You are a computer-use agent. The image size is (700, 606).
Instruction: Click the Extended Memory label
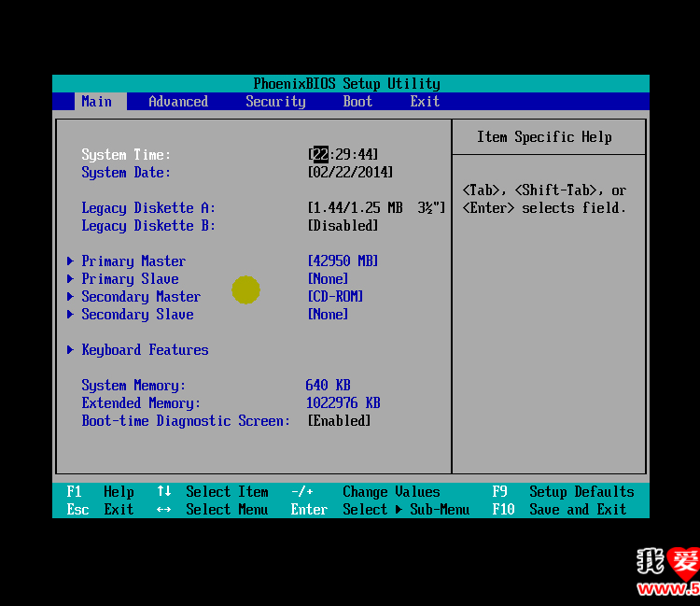141,403
